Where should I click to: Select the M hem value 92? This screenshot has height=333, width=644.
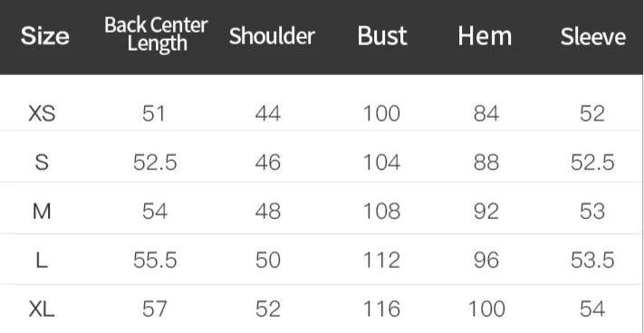pos(486,212)
